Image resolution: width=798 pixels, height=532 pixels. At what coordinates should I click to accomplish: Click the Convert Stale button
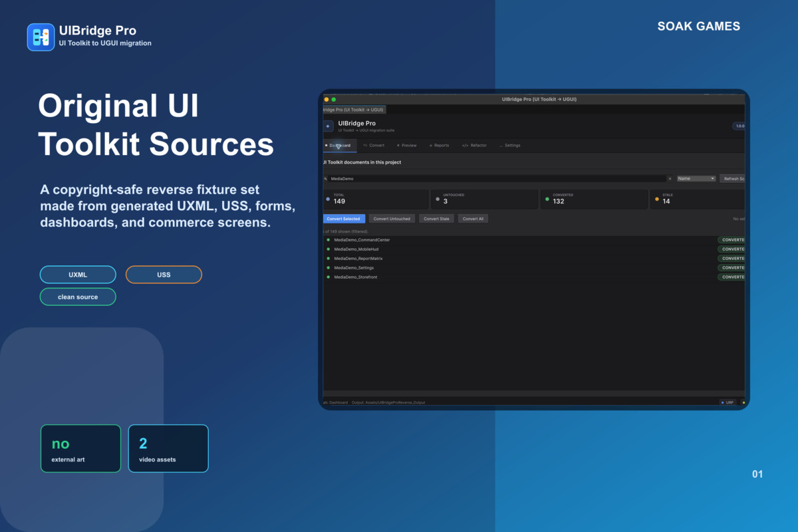(x=436, y=219)
